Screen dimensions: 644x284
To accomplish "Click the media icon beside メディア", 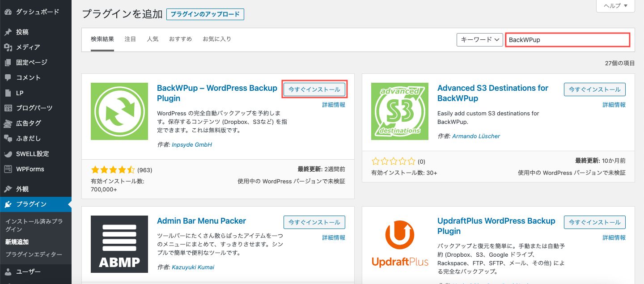I will (8, 47).
